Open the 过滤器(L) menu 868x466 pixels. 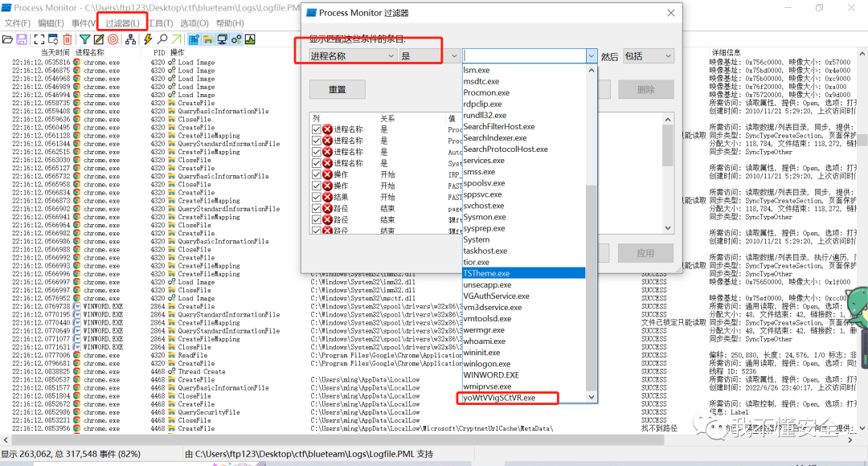(x=122, y=23)
